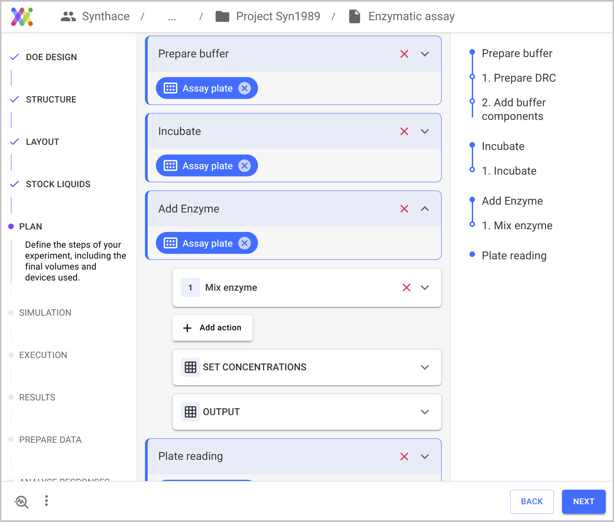Click the Synthace logo icon
Viewport: 614px width, 522px height.
pyautogui.click(x=22, y=17)
